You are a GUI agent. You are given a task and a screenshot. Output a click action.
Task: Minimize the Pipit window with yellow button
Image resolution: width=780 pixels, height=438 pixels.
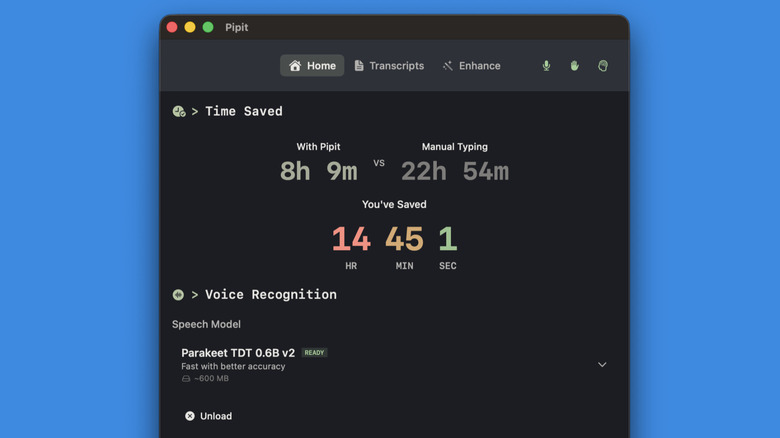190,27
